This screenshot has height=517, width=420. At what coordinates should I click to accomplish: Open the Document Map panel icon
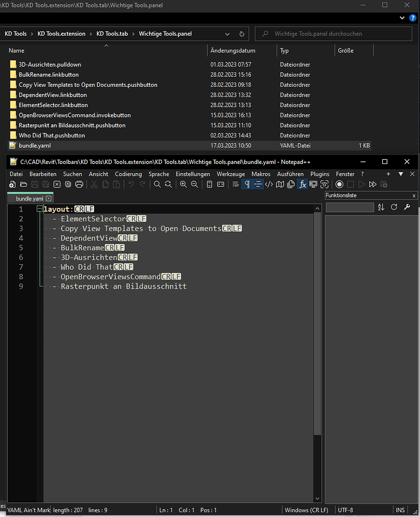pyautogui.click(x=280, y=184)
